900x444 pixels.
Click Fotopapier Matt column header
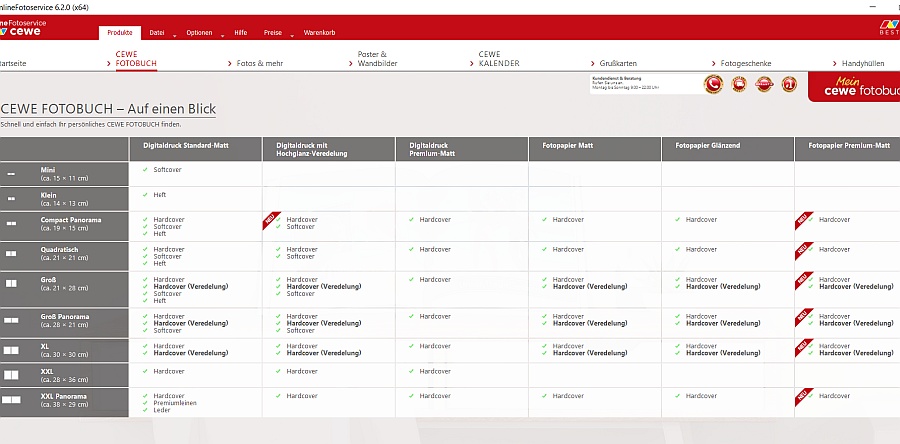595,149
